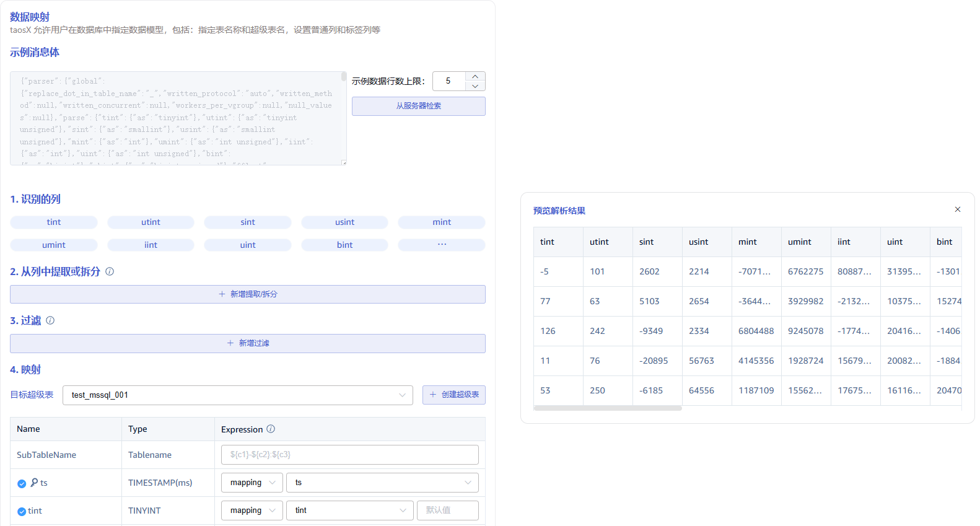This screenshot has height=526, width=980.
Task: Toggle the checkmark for the tint row
Action: coord(22,511)
